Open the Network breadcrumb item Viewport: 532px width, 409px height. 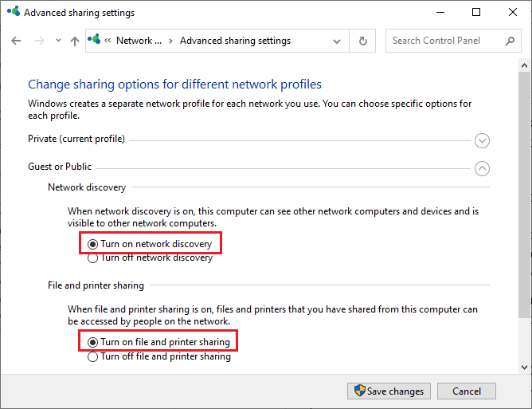[x=139, y=41]
